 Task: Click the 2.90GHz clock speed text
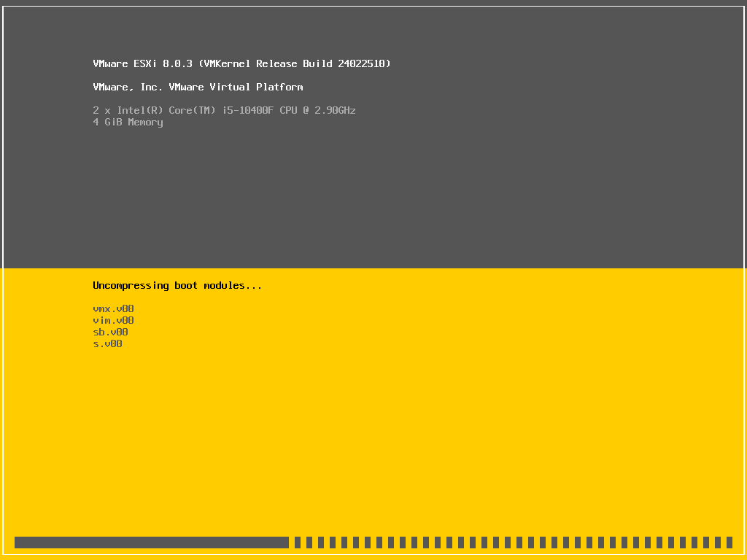[335, 110]
